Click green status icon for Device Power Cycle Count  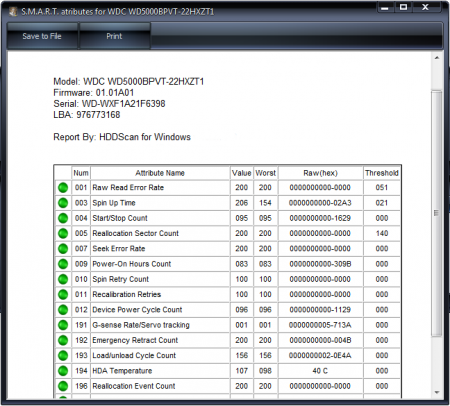63,310
